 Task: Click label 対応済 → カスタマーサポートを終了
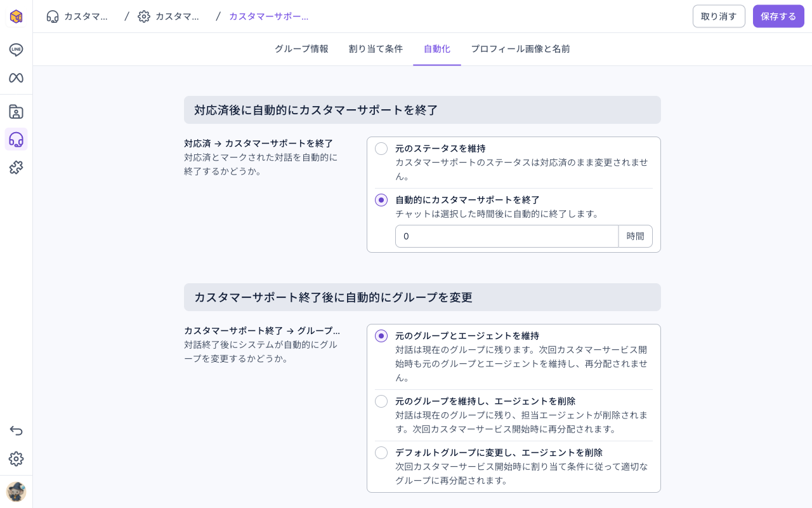[258, 144]
